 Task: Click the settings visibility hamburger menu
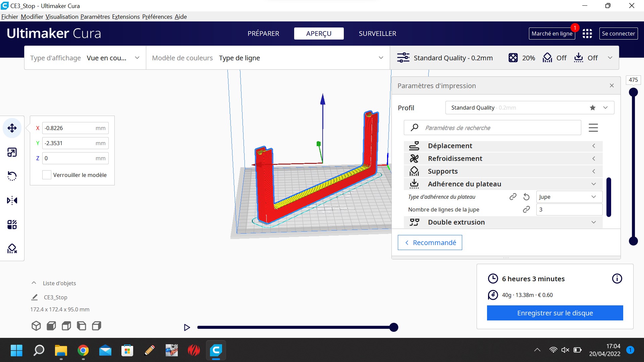(593, 128)
